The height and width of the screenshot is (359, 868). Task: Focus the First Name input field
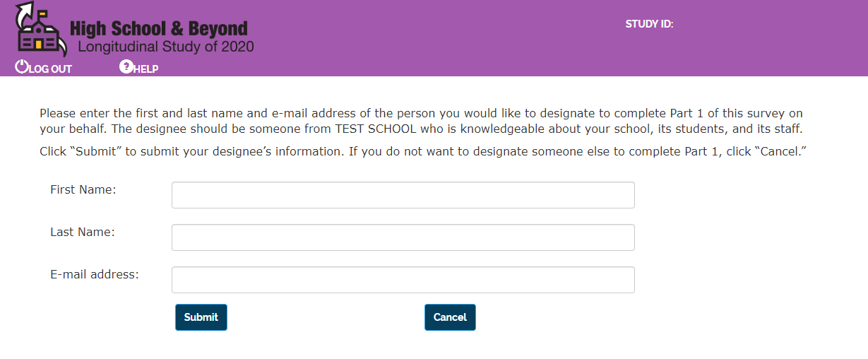pos(403,195)
